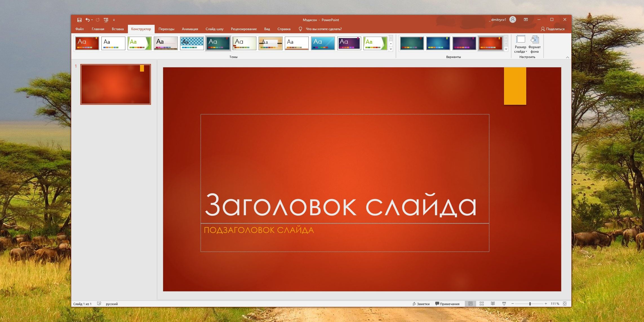
Task: Save presentation using the floppy disk icon
Action: point(79,20)
